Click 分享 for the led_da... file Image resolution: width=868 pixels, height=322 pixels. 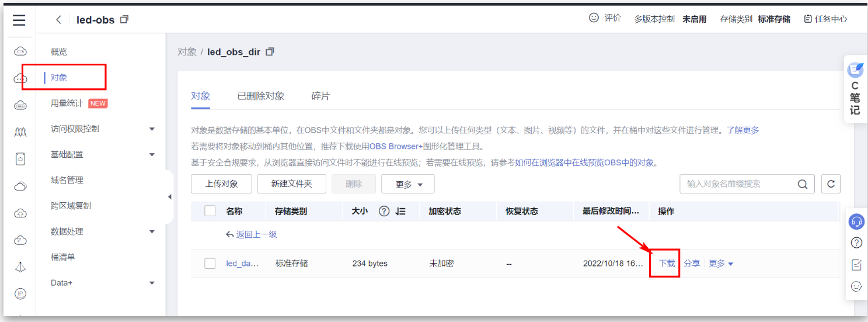coord(692,264)
